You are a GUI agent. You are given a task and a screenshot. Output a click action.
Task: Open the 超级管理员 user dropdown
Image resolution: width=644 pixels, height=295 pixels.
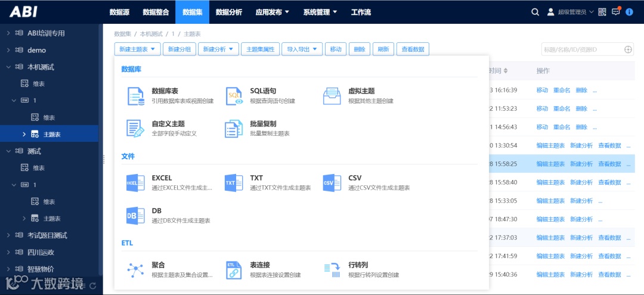[x=575, y=12]
